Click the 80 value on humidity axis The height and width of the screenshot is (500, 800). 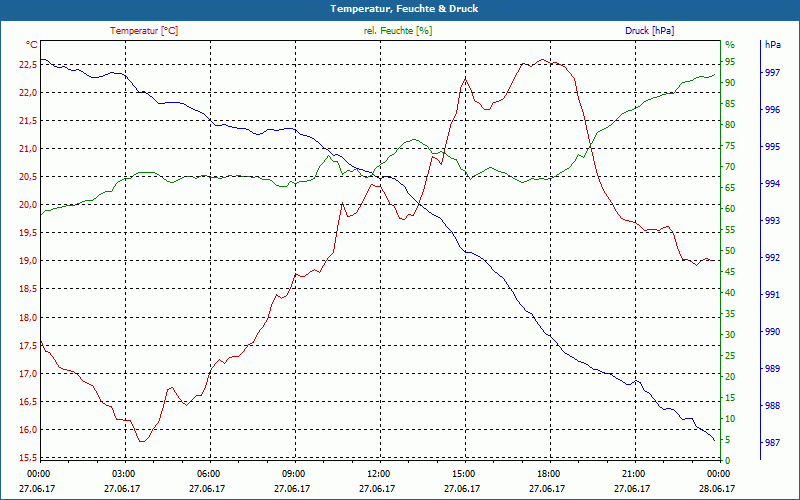[731, 125]
